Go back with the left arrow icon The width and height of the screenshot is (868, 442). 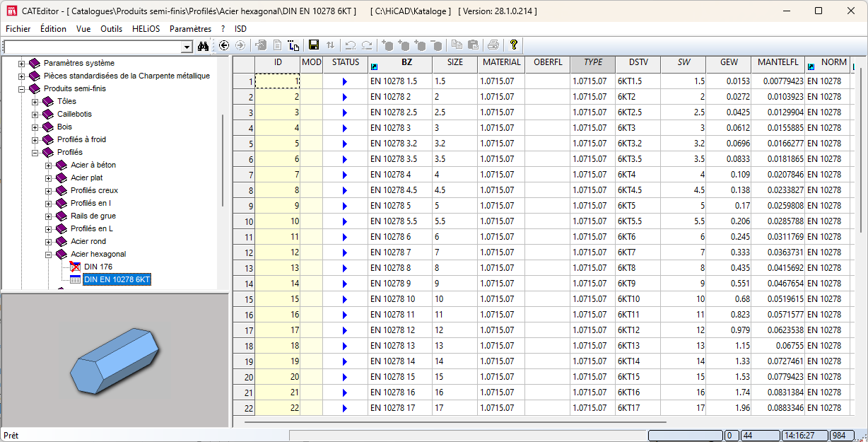coord(224,45)
